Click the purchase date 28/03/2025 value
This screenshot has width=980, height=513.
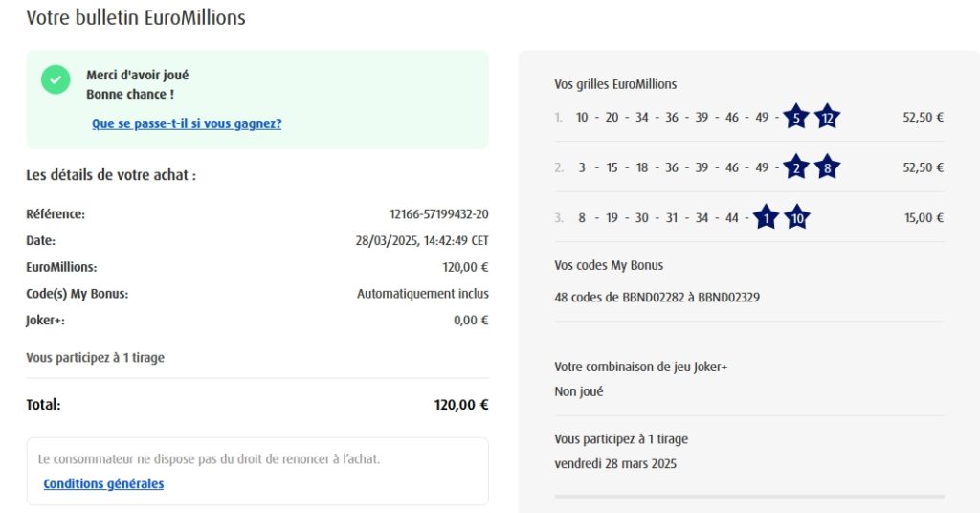tap(421, 241)
